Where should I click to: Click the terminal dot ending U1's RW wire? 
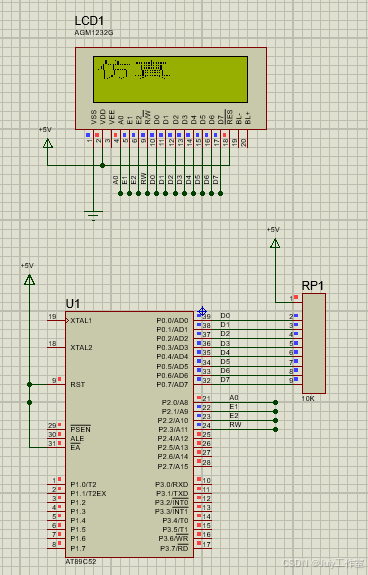click(x=275, y=429)
